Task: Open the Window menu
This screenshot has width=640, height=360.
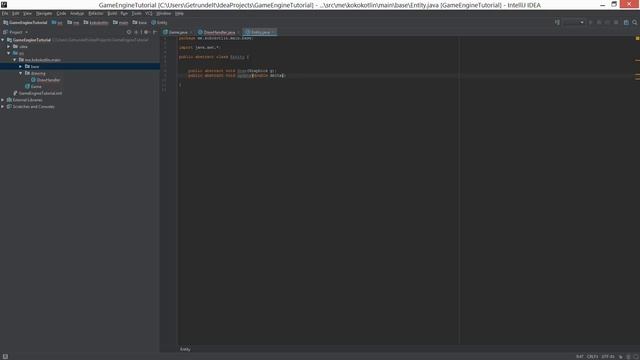Action: point(164,13)
